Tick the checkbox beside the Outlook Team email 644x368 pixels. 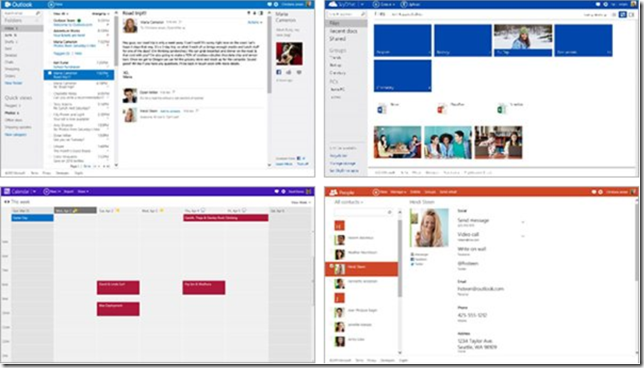(50, 21)
